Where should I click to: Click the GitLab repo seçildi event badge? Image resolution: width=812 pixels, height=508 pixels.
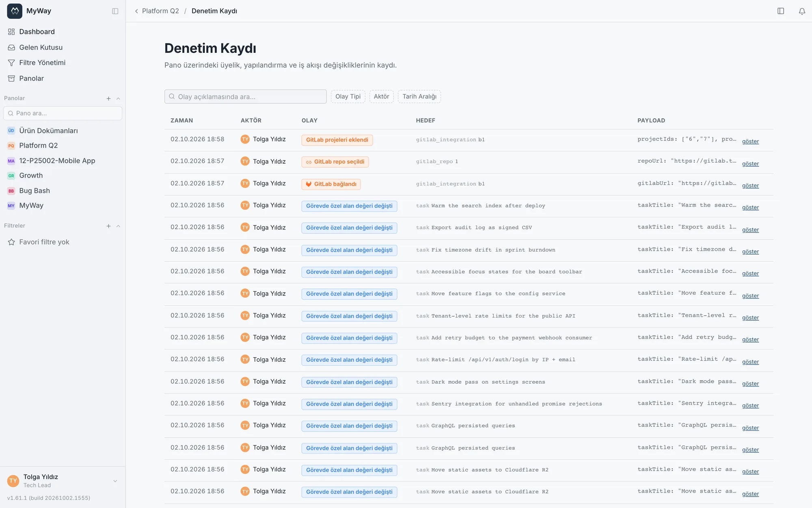335,162
